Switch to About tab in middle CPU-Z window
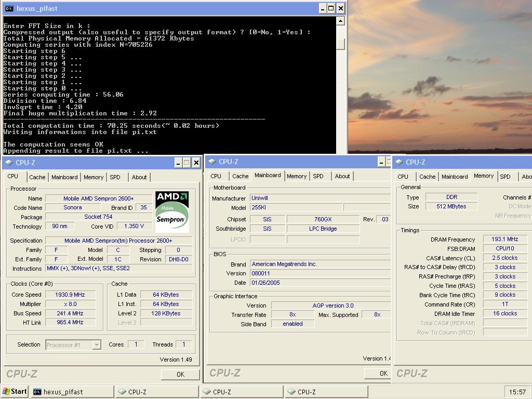The height and width of the screenshot is (399, 532). (x=342, y=176)
